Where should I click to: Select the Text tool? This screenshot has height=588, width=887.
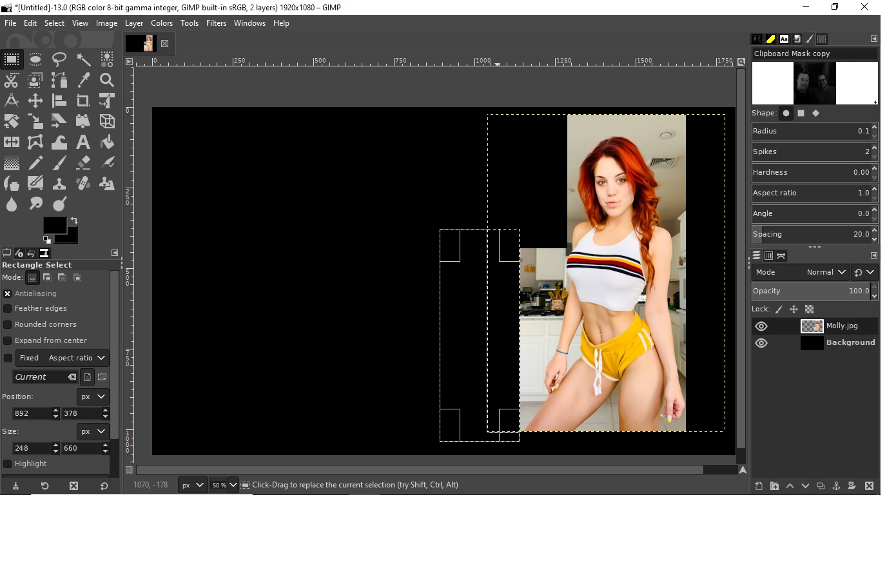coord(83,142)
